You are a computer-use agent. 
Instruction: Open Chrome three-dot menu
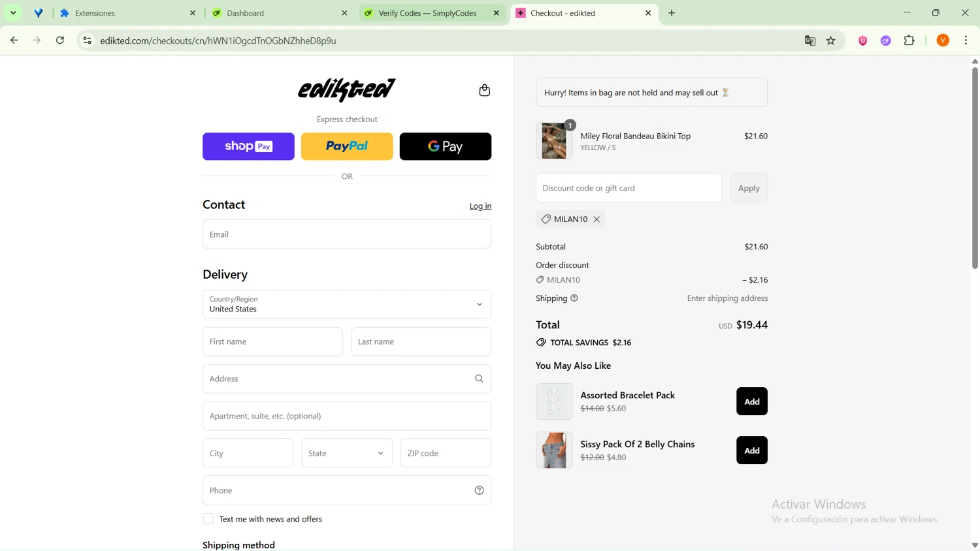coord(966,40)
